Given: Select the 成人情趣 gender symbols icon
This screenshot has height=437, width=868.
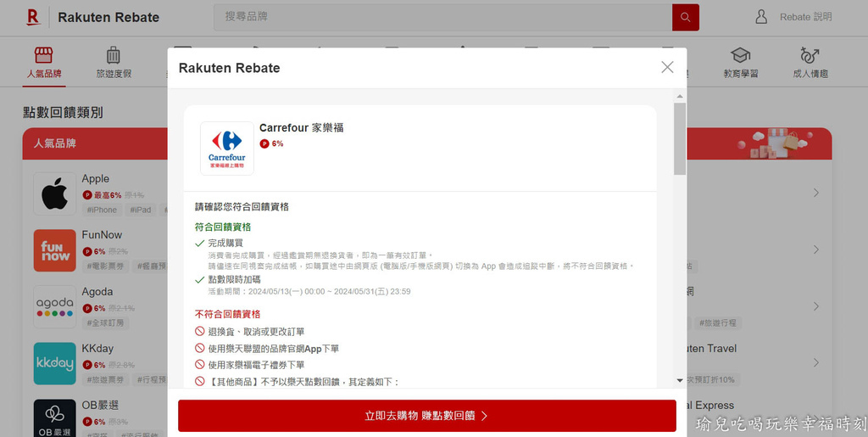Looking at the screenshot, I should point(810,55).
